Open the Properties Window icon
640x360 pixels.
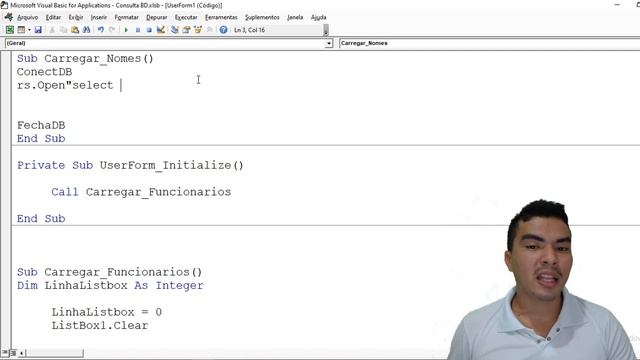187,30
